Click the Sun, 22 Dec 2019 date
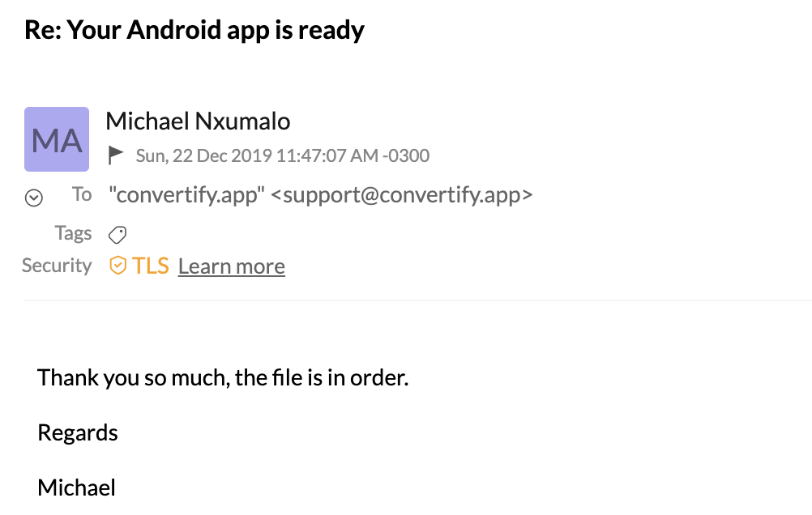The image size is (812, 515). 204,155
